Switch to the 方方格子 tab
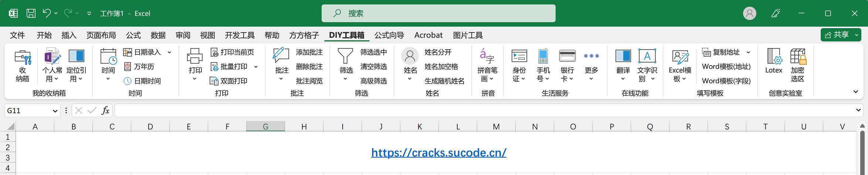The height and width of the screenshot is (175, 868). [304, 35]
